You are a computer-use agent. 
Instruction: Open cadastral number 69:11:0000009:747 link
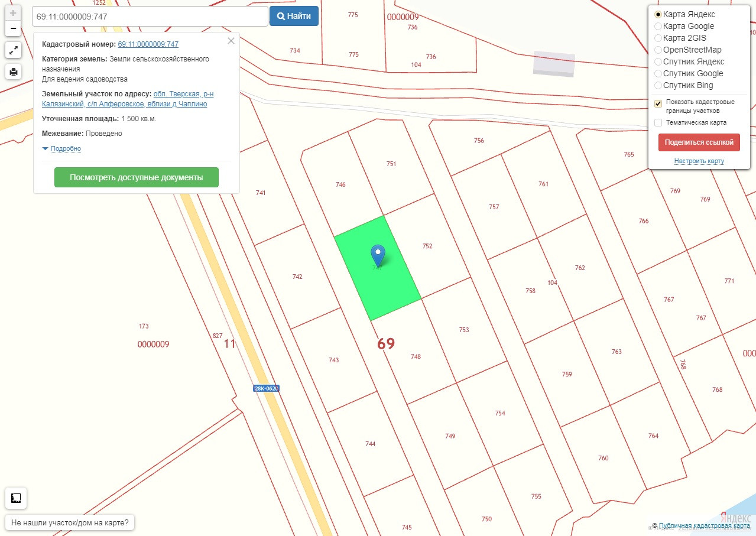coord(148,44)
